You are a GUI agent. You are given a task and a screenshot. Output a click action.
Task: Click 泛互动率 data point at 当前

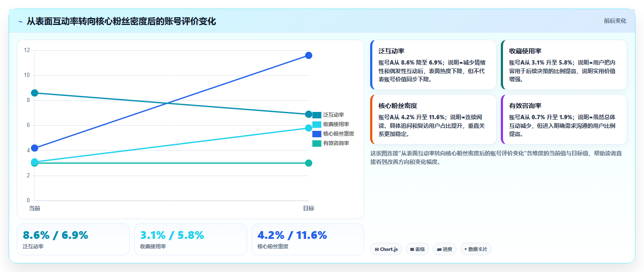(x=34, y=93)
